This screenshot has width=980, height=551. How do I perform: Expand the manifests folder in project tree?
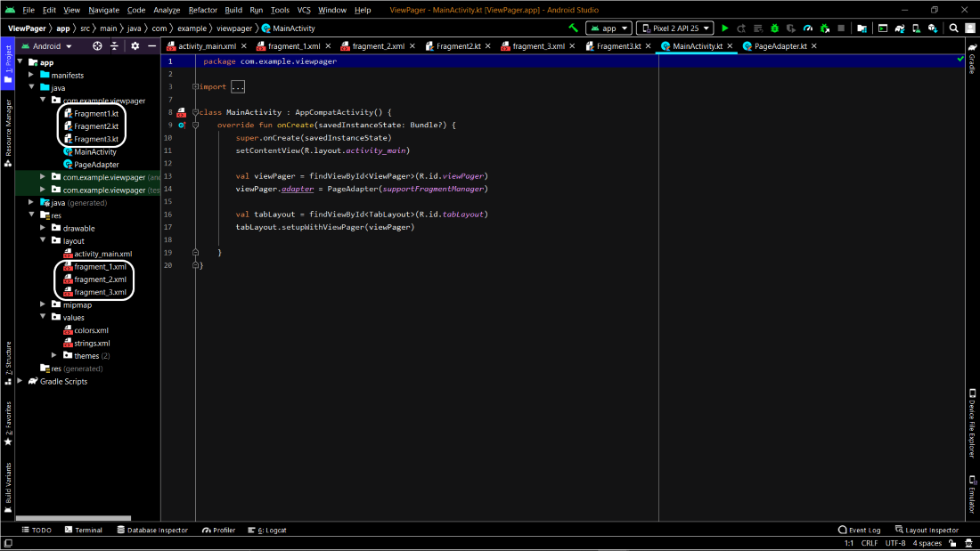pyautogui.click(x=31, y=75)
